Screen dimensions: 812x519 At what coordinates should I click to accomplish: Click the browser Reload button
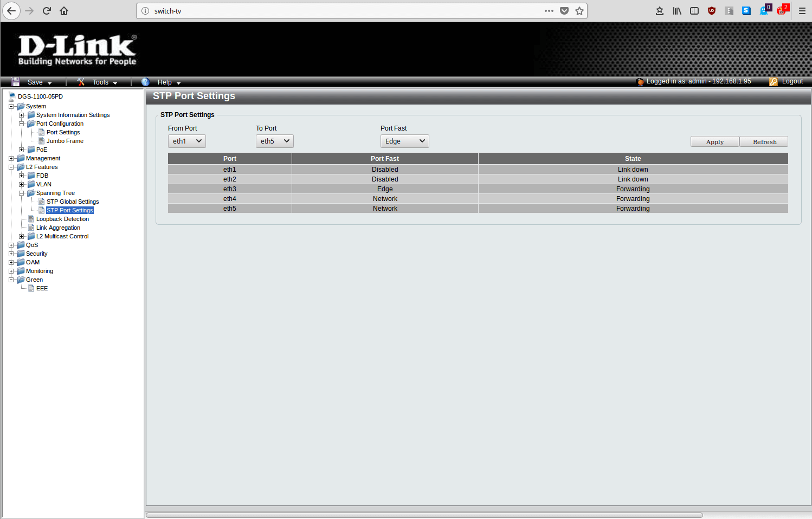(x=47, y=11)
